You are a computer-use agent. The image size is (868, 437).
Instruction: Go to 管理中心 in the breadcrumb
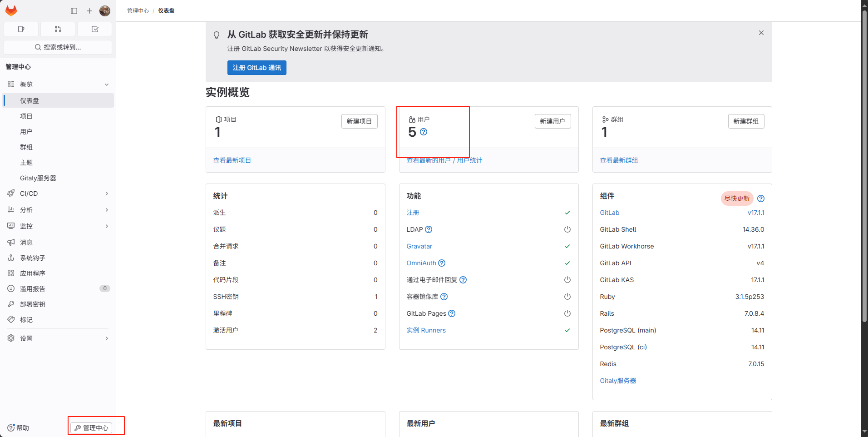(x=138, y=11)
